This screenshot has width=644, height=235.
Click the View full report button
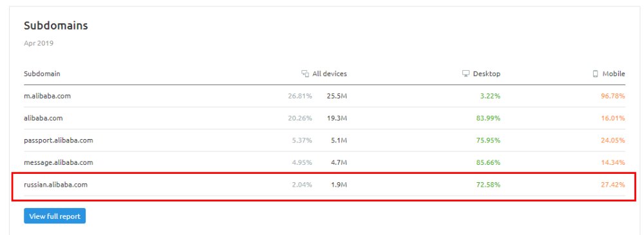pyautogui.click(x=55, y=216)
